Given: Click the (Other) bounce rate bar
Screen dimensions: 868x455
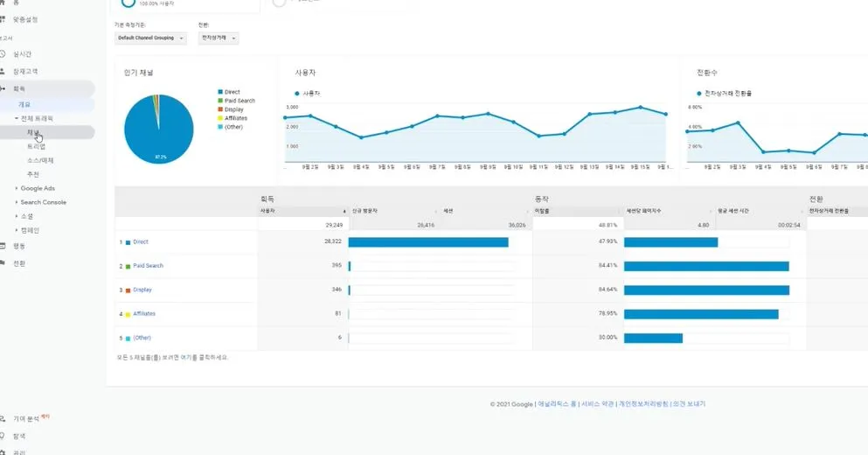Looking at the screenshot, I should pos(653,338).
